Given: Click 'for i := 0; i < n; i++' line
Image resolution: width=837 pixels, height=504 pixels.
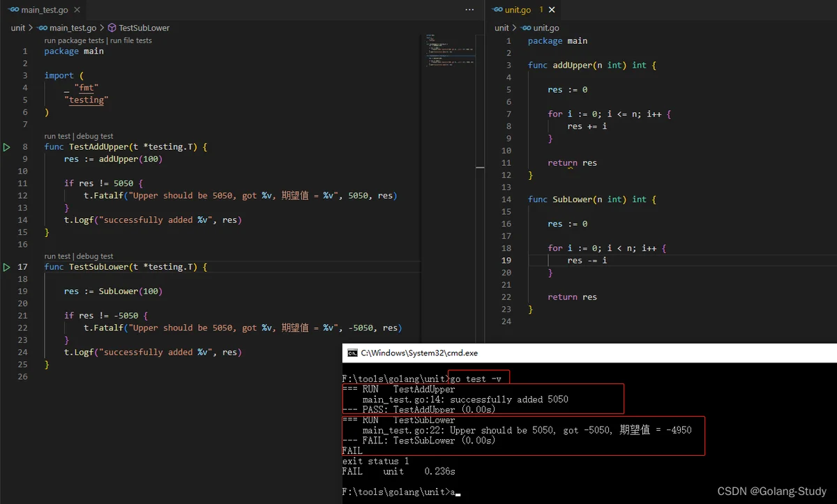Looking at the screenshot, I should pyautogui.click(x=607, y=248).
